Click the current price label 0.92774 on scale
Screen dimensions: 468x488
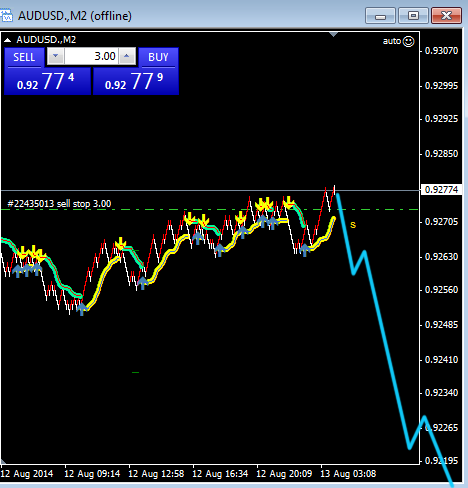point(441,190)
